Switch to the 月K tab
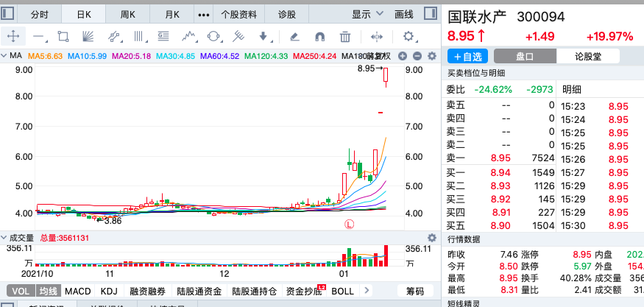The height and width of the screenshot is (307, 644). click(x=172, y=15)
